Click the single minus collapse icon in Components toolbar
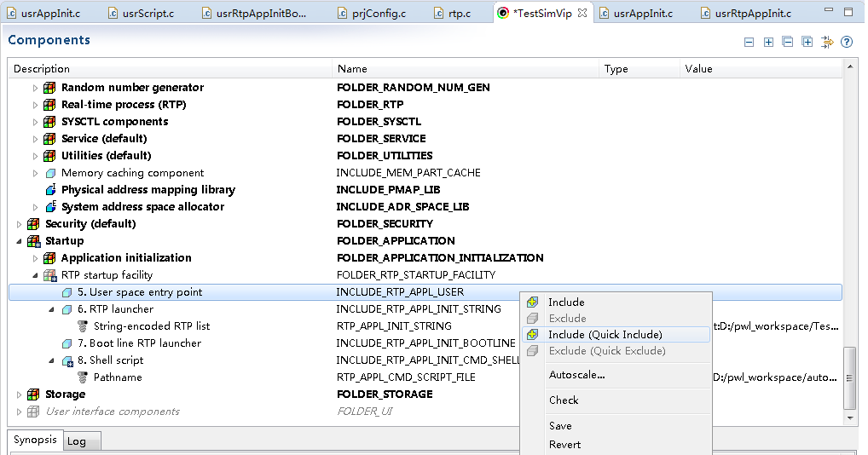The height and width of the screenshot is (455, 868). tap(749, 42)
